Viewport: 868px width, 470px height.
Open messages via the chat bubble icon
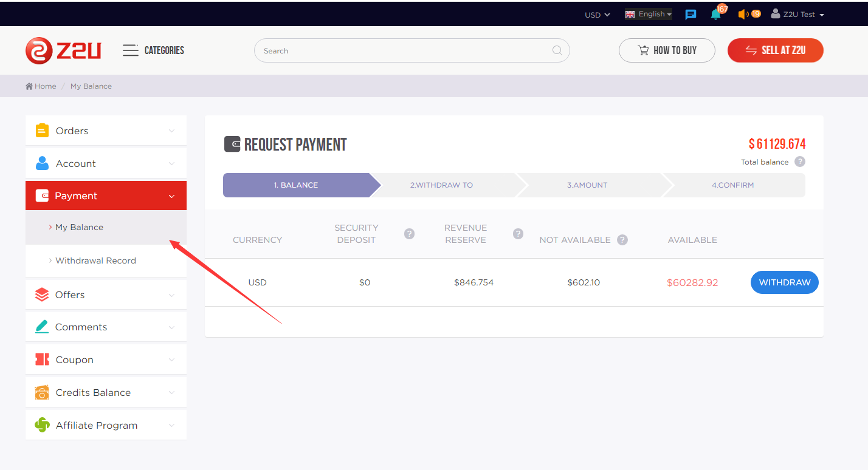tap(691, 15)
